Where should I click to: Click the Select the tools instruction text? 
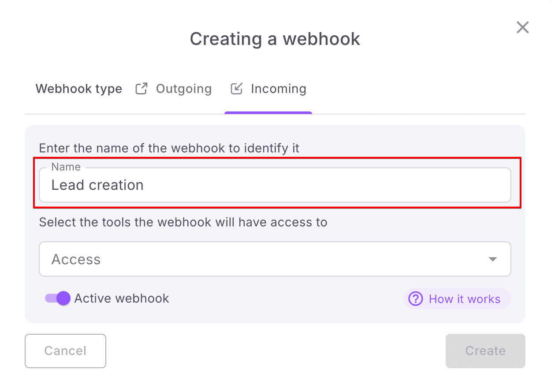coord(183,222)
